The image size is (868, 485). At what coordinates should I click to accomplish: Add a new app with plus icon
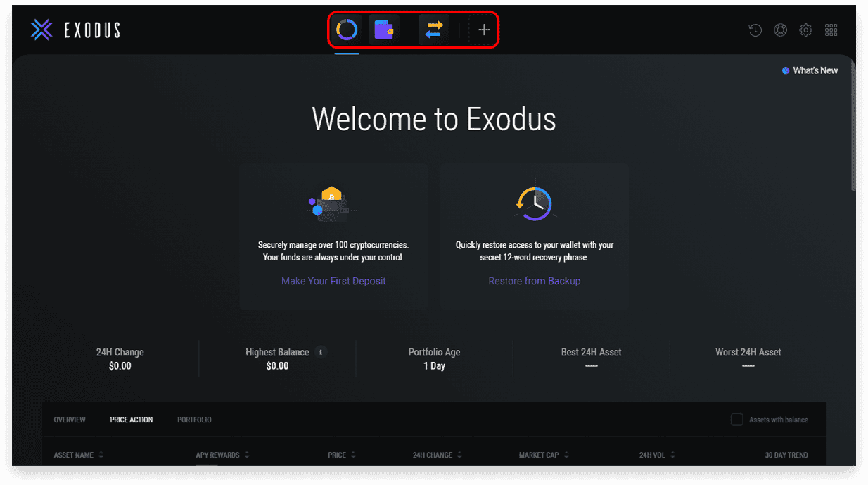point(484,30)
